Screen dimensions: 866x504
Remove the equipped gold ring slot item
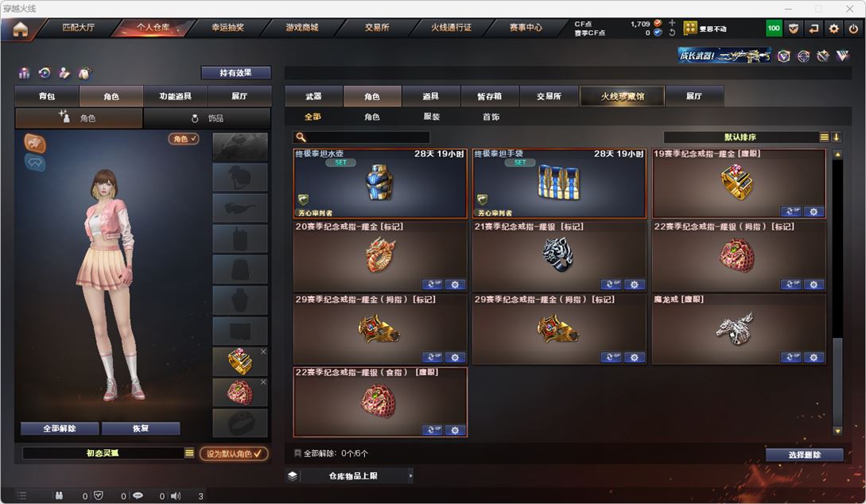click(x=263, y=351)
